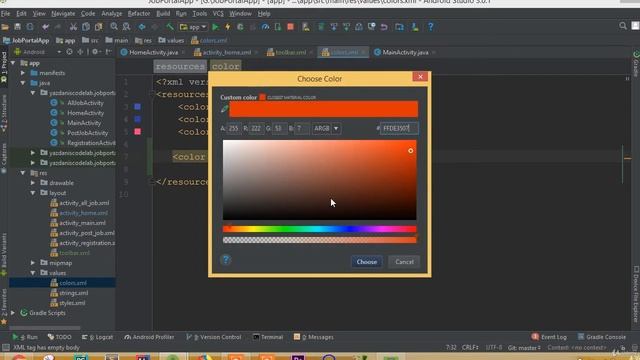Click the Debug app bug icon
The width and height of the screenshot is (640, 360).
tap(240, 27)
